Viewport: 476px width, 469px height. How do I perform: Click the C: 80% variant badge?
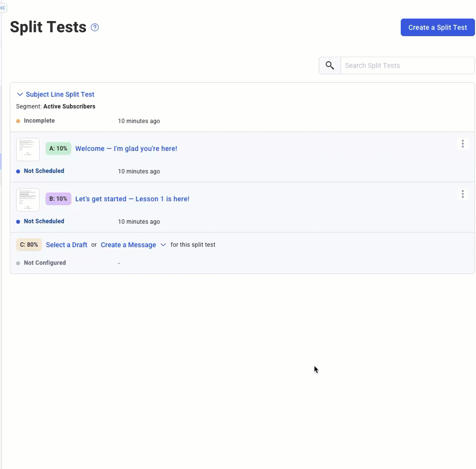point(29,245)
